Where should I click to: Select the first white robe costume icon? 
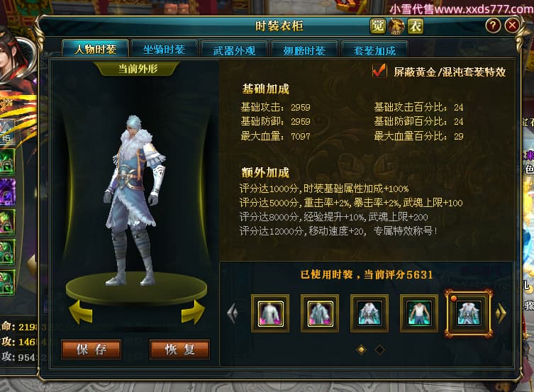pyautogui.click(x=270, y=313)
